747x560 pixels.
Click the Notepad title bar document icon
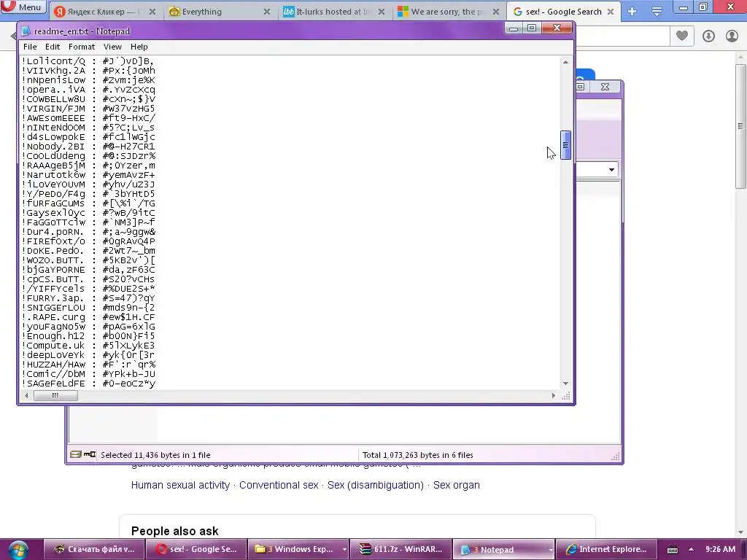pos(26,31)
